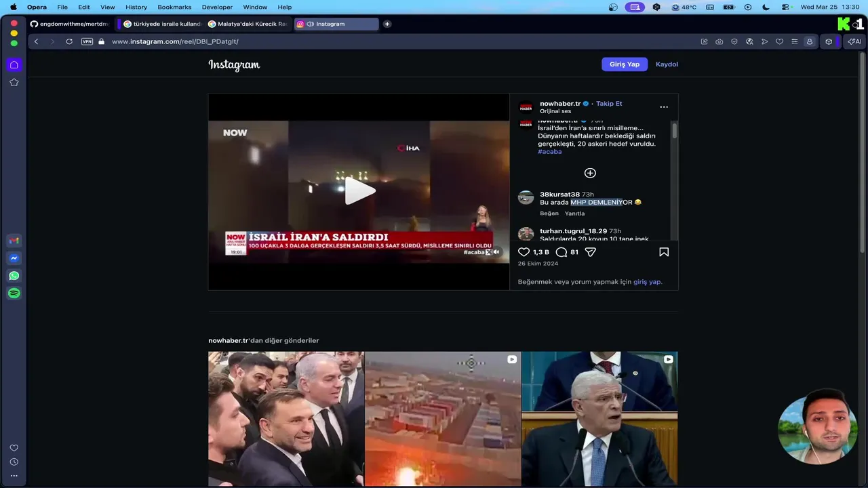Viewport: 868px width, 488px height.
Task: Click the Giriş Yap button
Action: click(625, 64)
